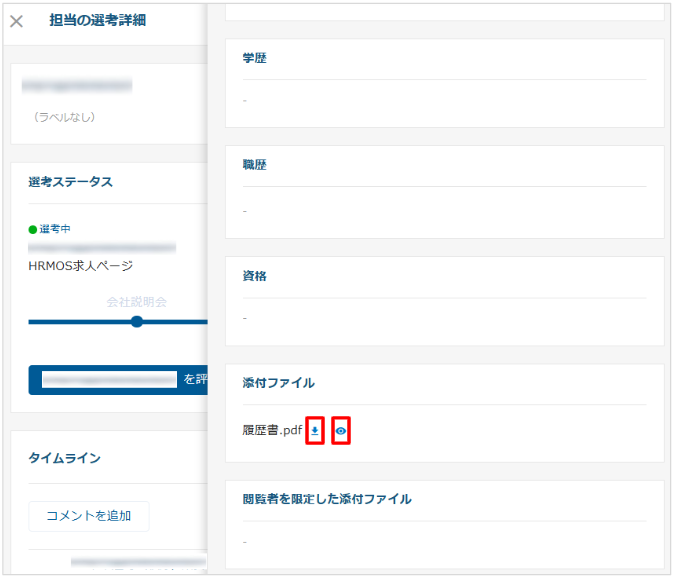The height and width of the screenshot is (579, 675).
Task: Click the HRMOS求人ページ text
Action: (81, 266)
